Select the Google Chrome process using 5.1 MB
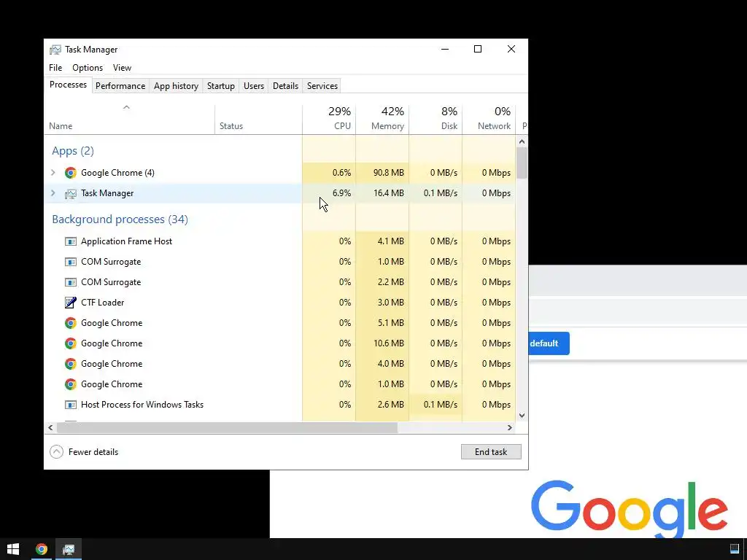 280,323
